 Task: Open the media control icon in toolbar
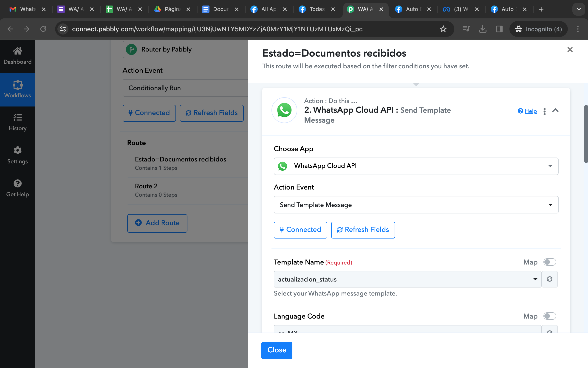pyautogui.click(x=466, y=29)
